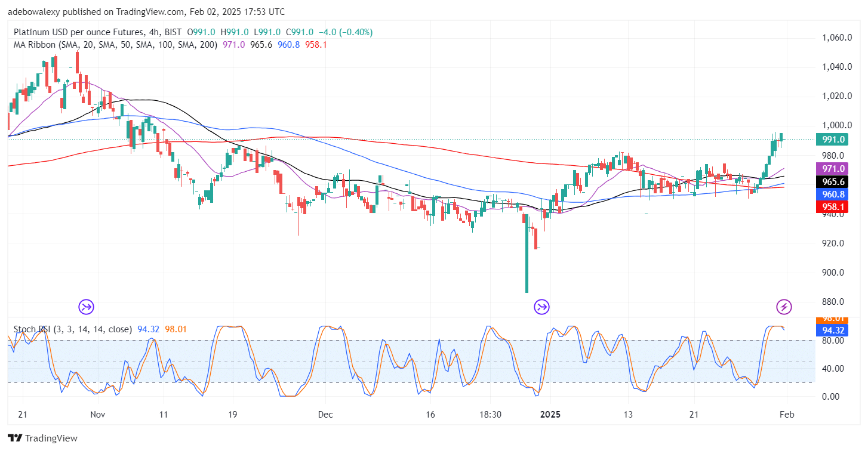Click the 0.00 Stoch RSI axis label
868x451 pixels.
tap(830, 396)
